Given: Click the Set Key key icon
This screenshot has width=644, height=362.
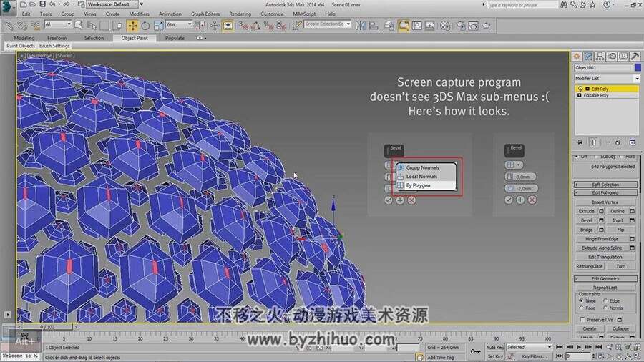Looking at the screenshot, I should [x=475, y=351].
